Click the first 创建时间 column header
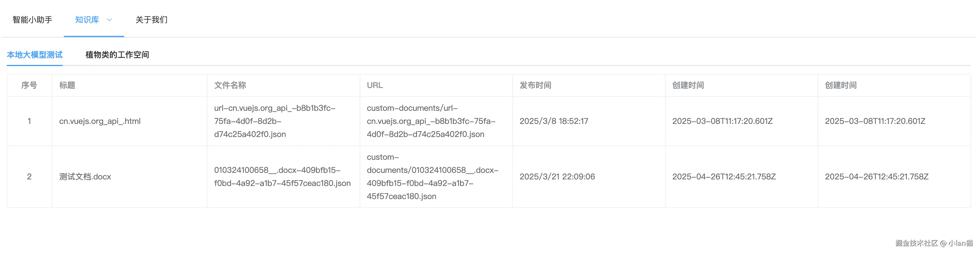The height and width of the screenshot is (254, 980). [688, 85]
